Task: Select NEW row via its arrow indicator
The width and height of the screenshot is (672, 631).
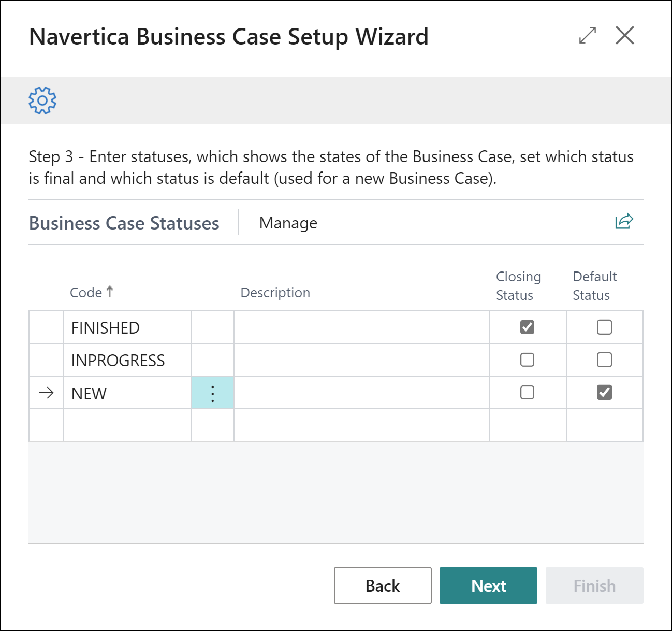Action: 46,393
